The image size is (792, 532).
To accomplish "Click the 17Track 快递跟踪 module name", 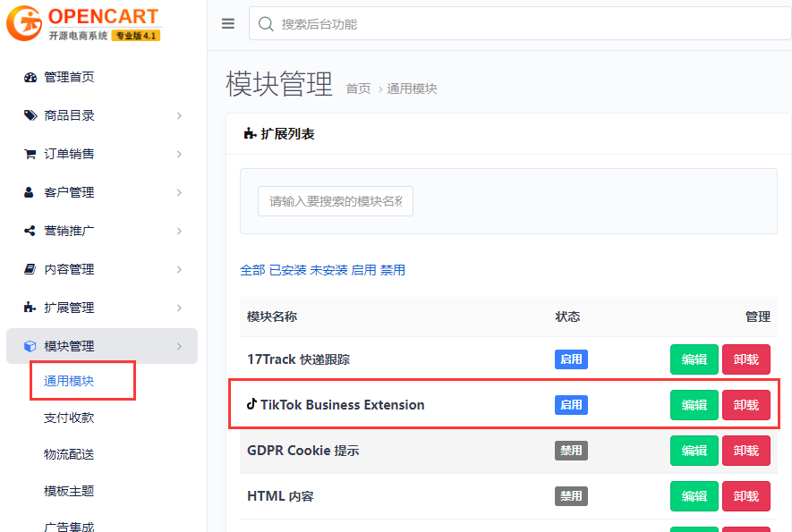I will (298, 359).
